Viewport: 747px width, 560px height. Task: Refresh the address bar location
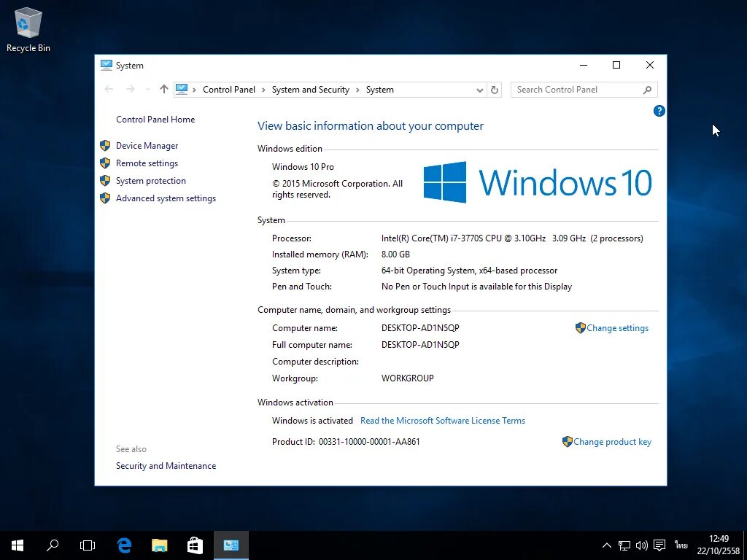point(495,90)
